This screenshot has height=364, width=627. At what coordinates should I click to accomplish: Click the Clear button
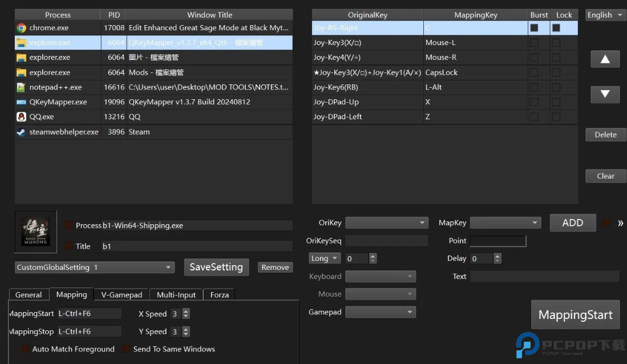click(x=605, y=176)
